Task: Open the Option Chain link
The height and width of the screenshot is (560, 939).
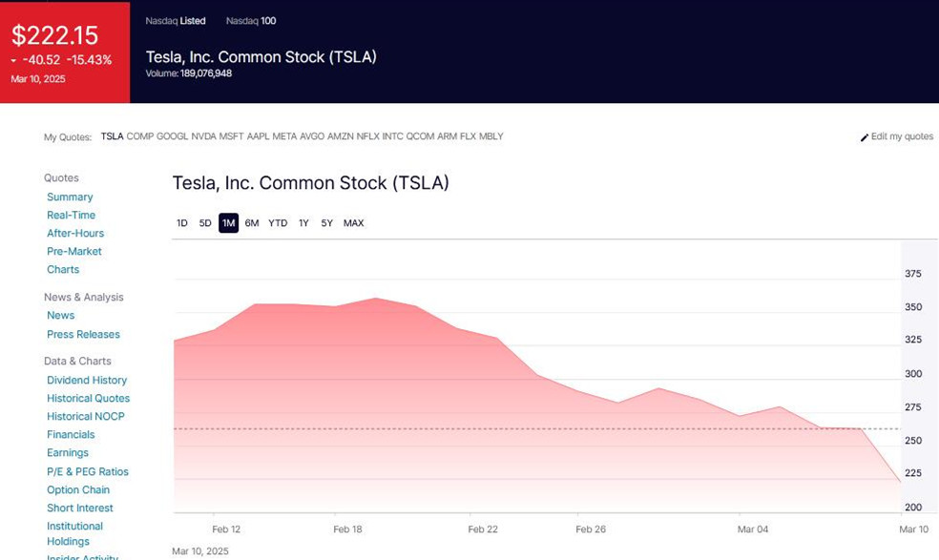Action: (x=78, y=490)
